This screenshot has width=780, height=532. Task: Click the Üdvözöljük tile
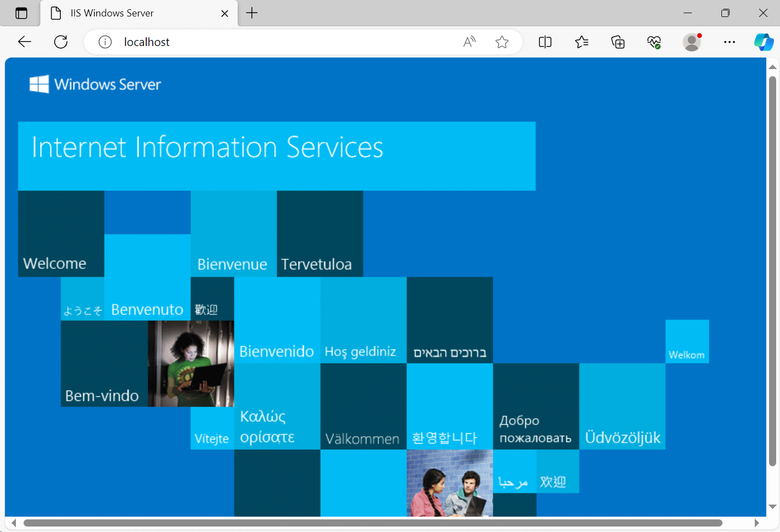[x=622, y=406]
